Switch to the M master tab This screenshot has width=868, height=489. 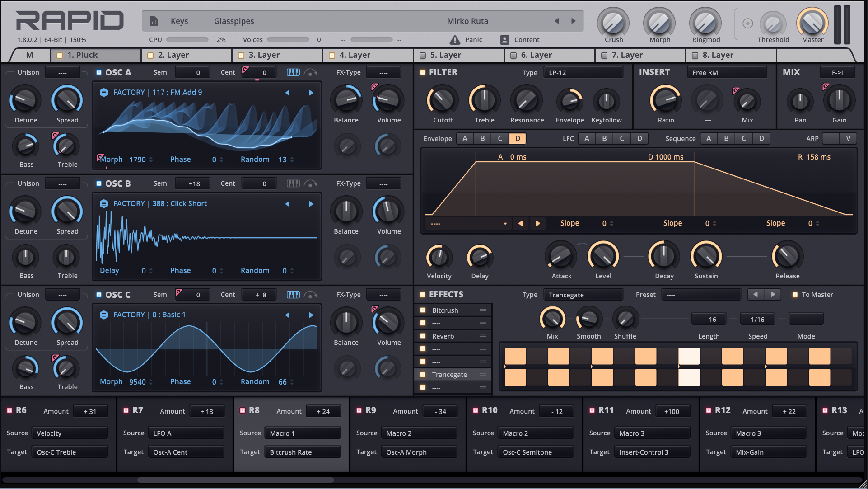pos(29,55)
